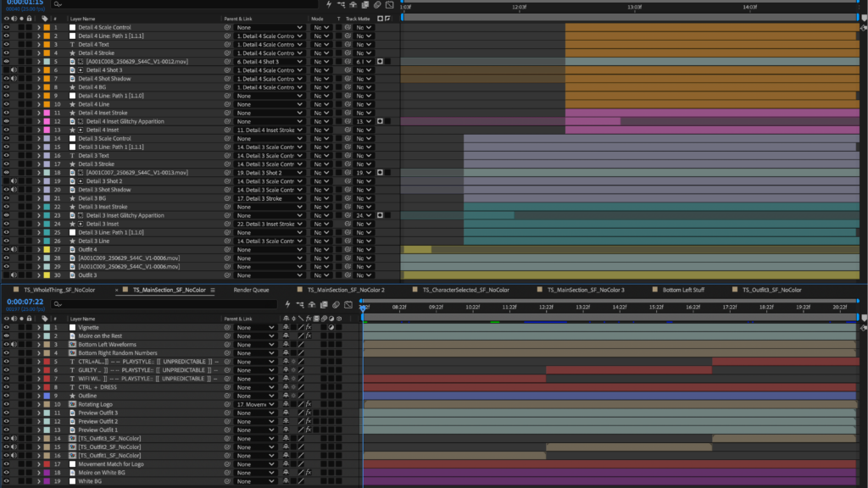Close the TS_MainSection_SF_NoColor tab
Screen dimensions: 868x488
pyautogui.click(x=117, y=290)
